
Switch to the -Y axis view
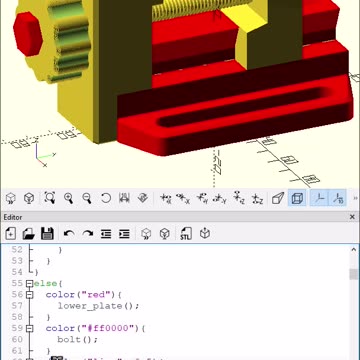coord(220,198)
